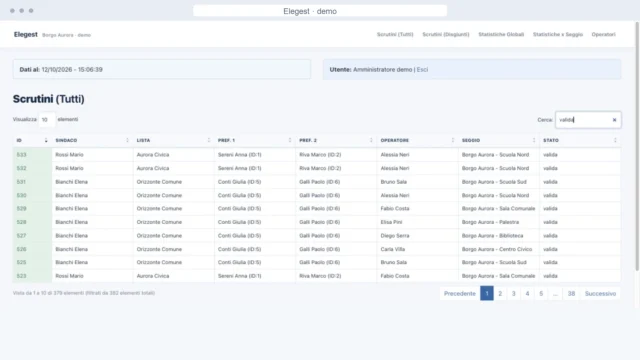The height and width of the screenshot is (360, 640).
Task: Click operator Carla Villa cell
Action: [418, 249]
